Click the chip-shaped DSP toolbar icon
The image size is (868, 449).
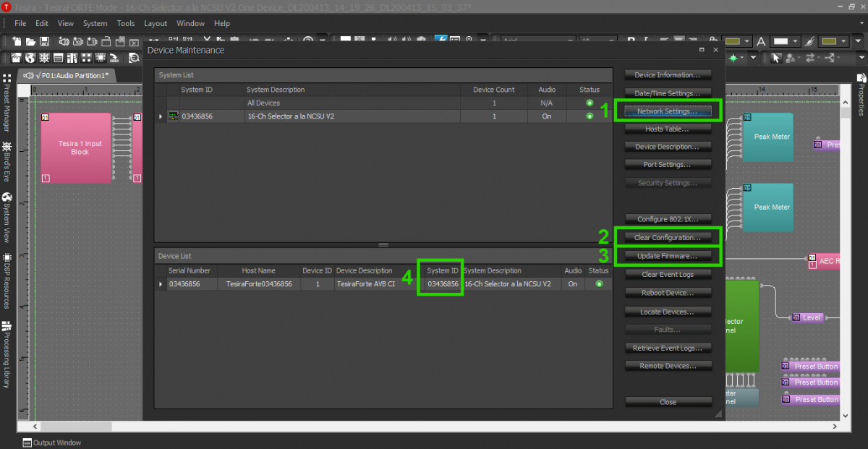coord(101,58)
